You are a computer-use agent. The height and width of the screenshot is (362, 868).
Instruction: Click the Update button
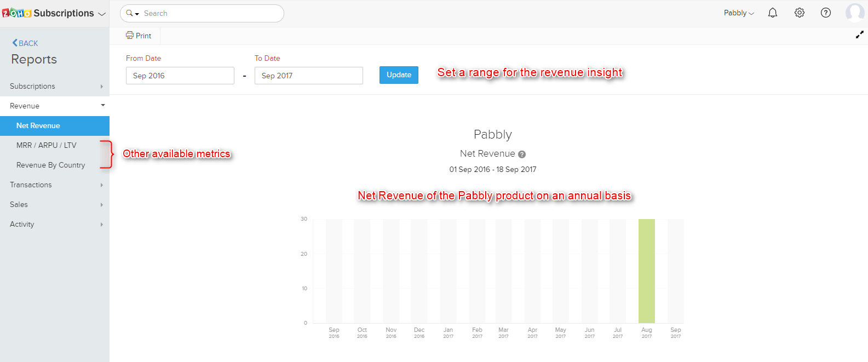coord(399,75)
